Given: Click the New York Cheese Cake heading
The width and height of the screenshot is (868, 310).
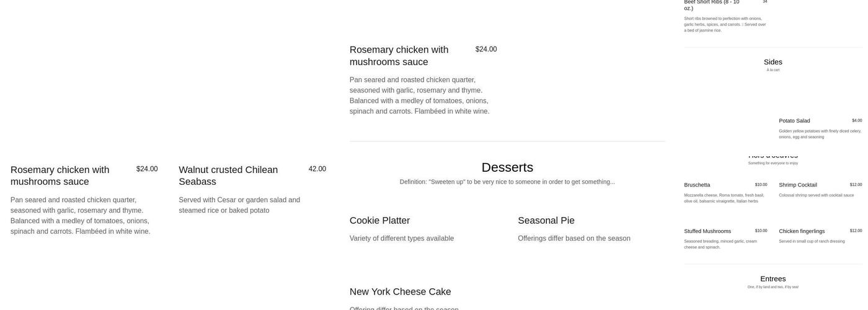Looking at the screenshot, I should [x=400, y=292].
